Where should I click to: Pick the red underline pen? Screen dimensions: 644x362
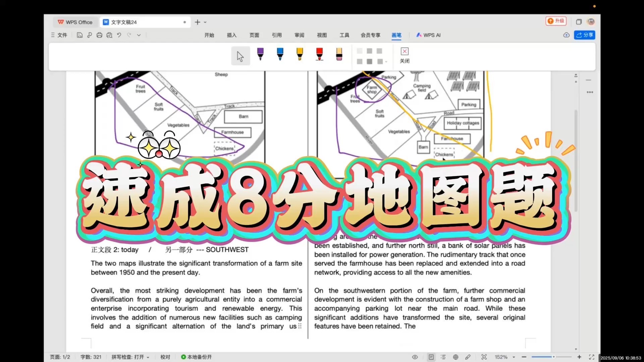tap(319, 54)
